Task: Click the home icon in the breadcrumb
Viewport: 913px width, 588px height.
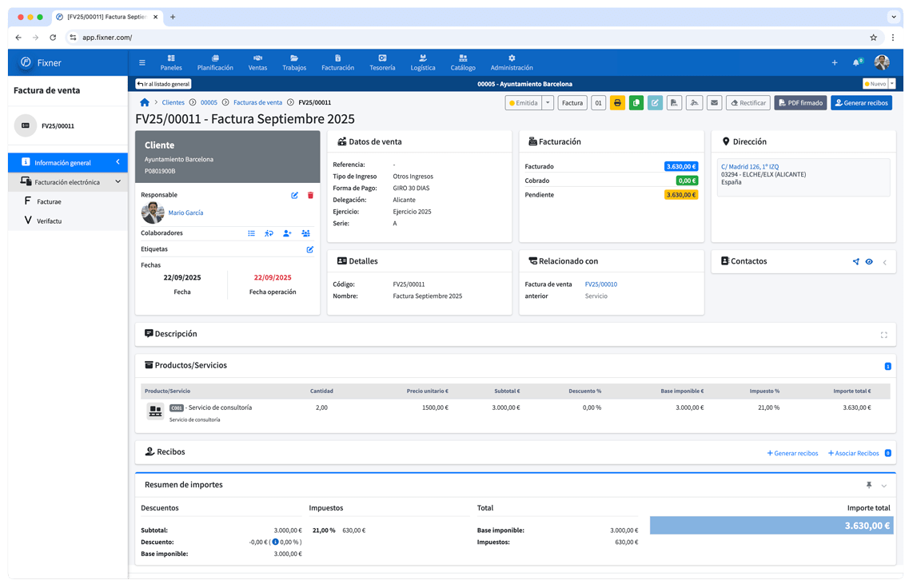Action: click(145, 102)
